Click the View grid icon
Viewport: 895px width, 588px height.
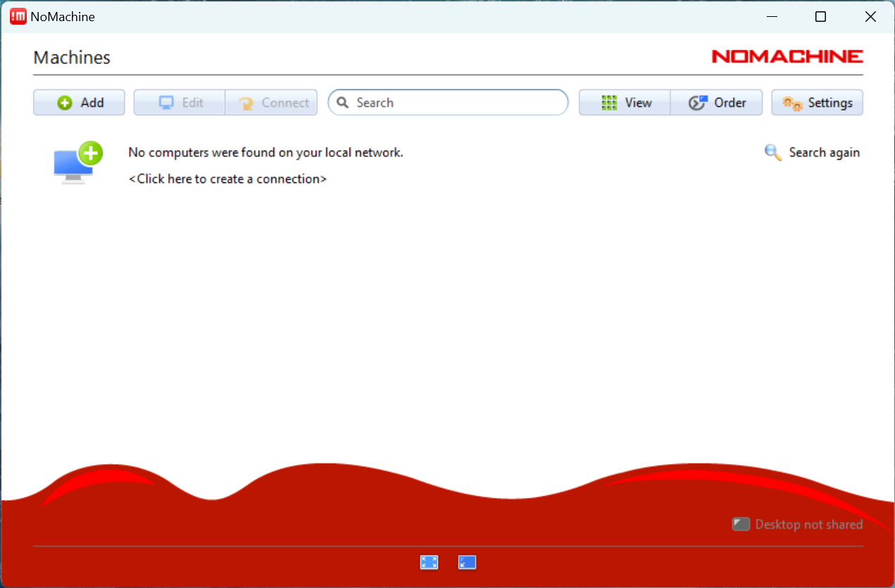tap(610, 102)
